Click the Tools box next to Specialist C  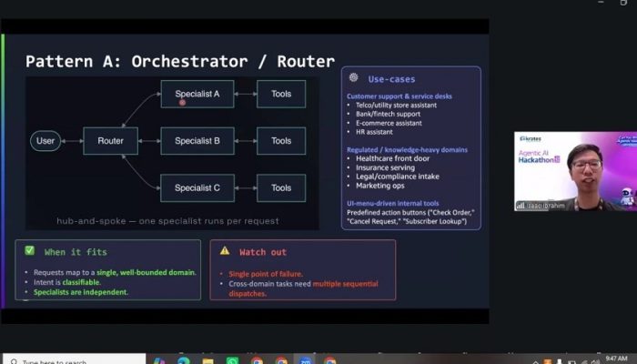point(281,188)
